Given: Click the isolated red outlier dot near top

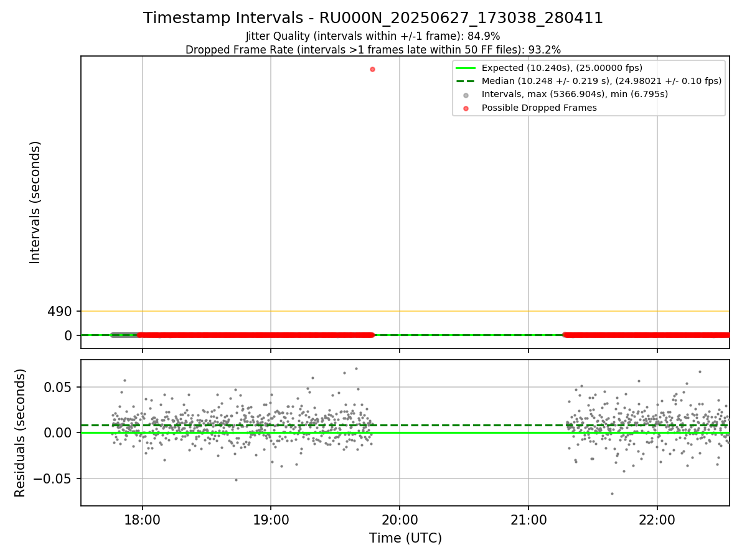Looking at the screenshot, I should point(372,69).
